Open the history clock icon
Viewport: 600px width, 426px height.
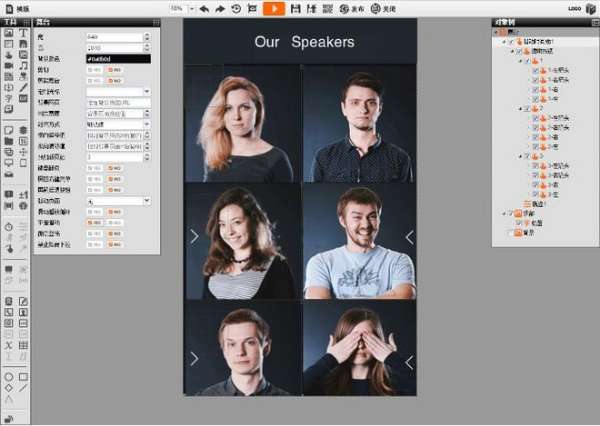pyautogui.click(x=236, y=8)
